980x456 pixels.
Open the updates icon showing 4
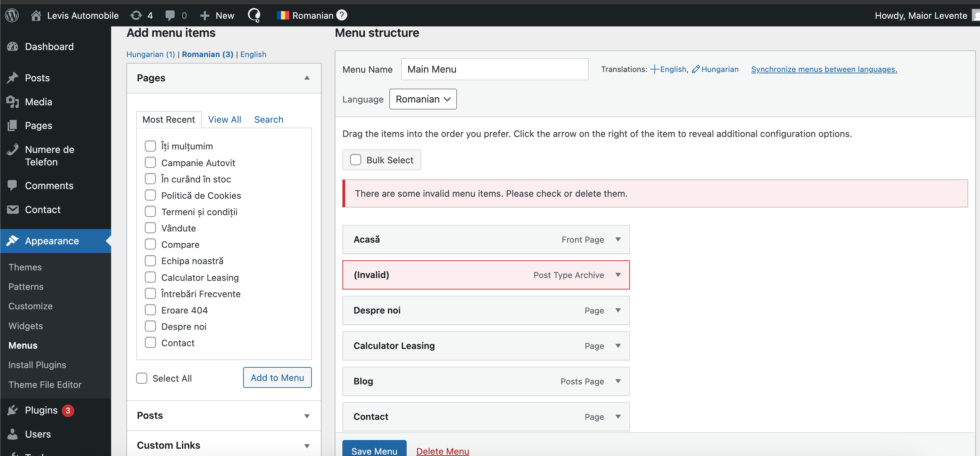tap(136, 15)
